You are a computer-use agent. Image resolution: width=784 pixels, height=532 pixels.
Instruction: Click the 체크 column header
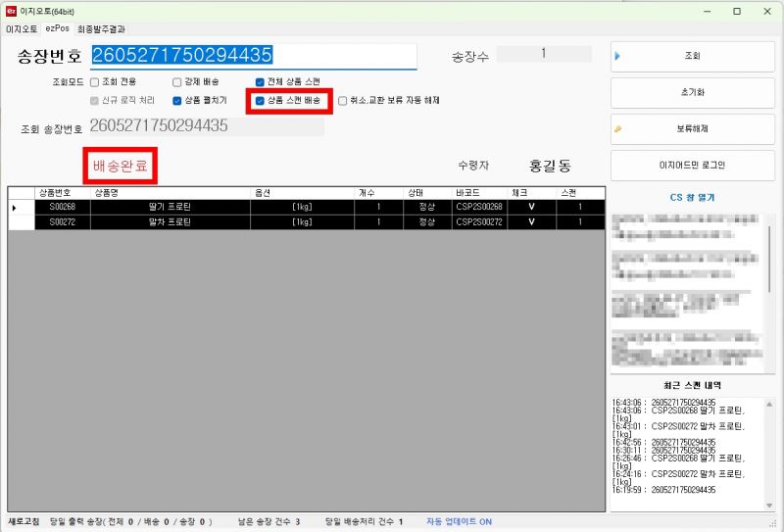click(x=532, y=193)
